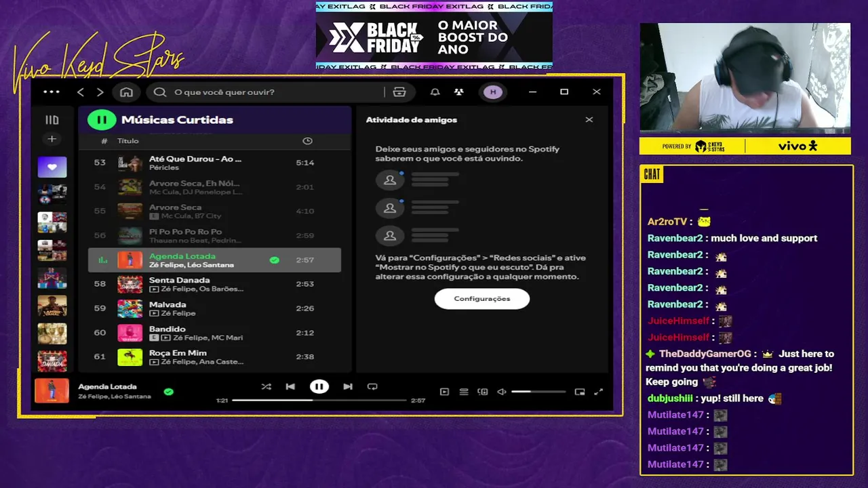Open Spotify Home via house icon
This screenshot has height=488, width=868.
(x=126, y=92)
